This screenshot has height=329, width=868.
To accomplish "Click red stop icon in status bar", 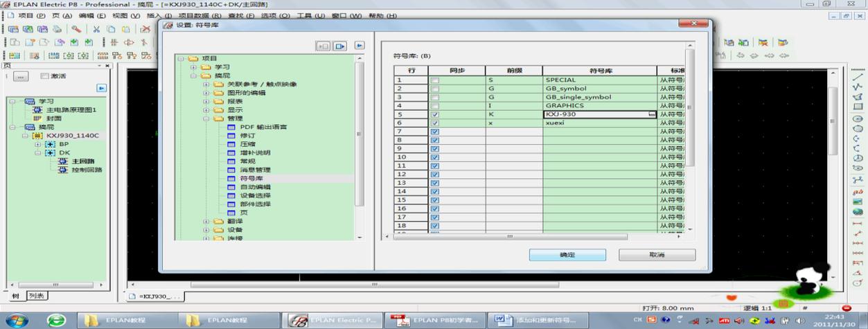I will pos(846,308).
